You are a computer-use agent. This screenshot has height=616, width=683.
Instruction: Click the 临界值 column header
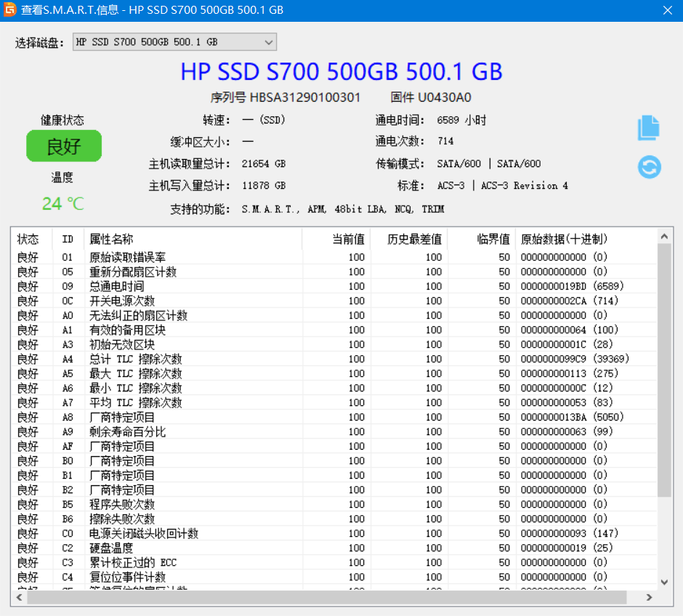[481, 239]
